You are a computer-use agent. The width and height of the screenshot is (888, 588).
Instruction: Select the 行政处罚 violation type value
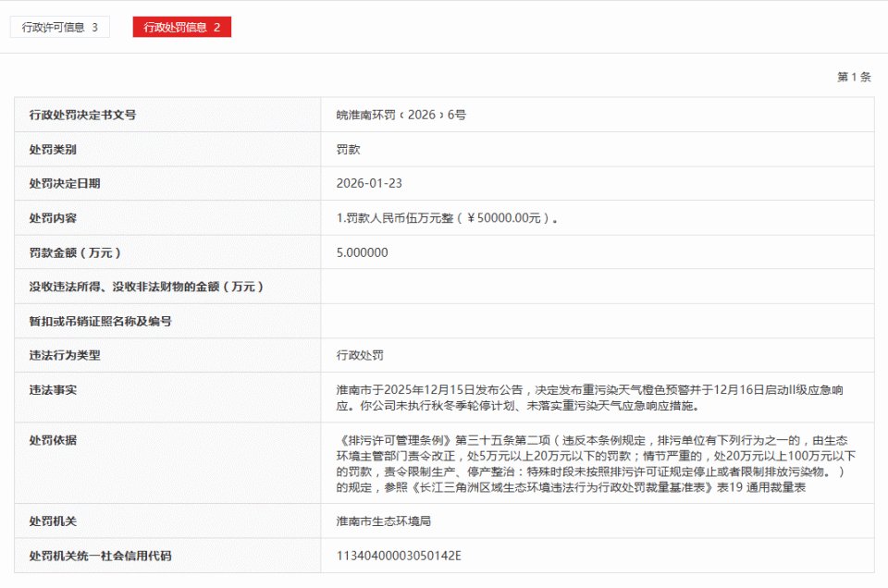(360, 355)
